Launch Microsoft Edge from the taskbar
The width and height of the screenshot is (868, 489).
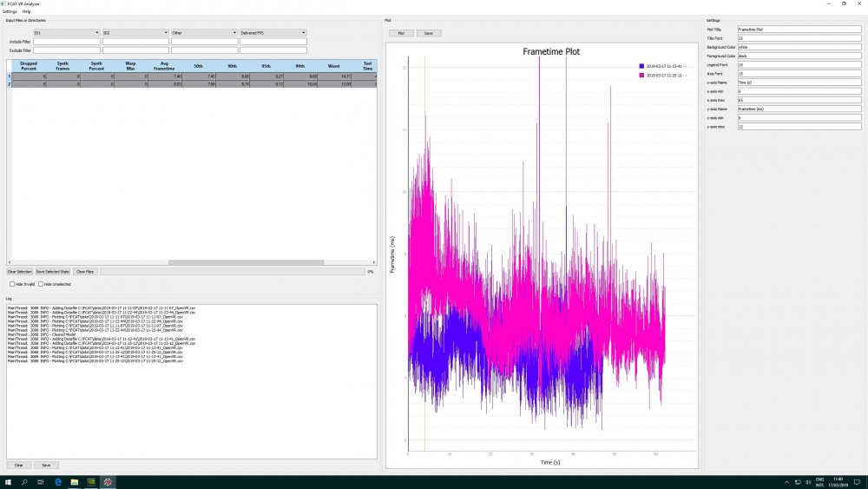tap(58, 481)
